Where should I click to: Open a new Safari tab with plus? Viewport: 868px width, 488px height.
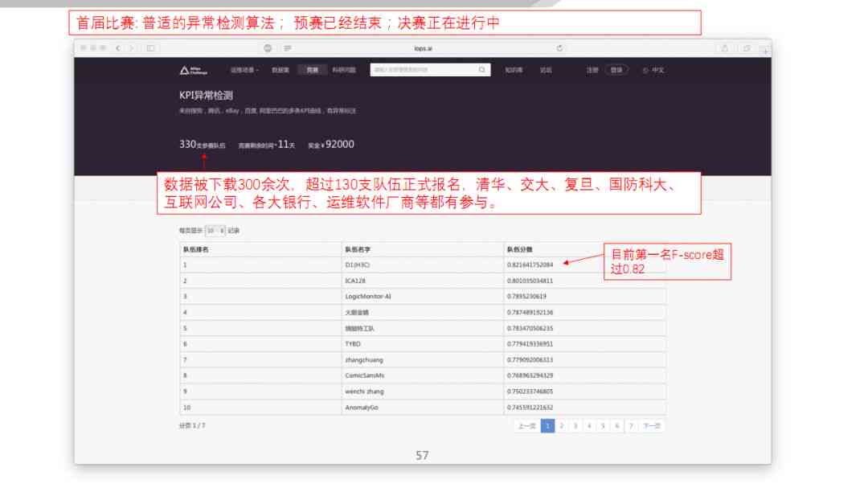765,51
